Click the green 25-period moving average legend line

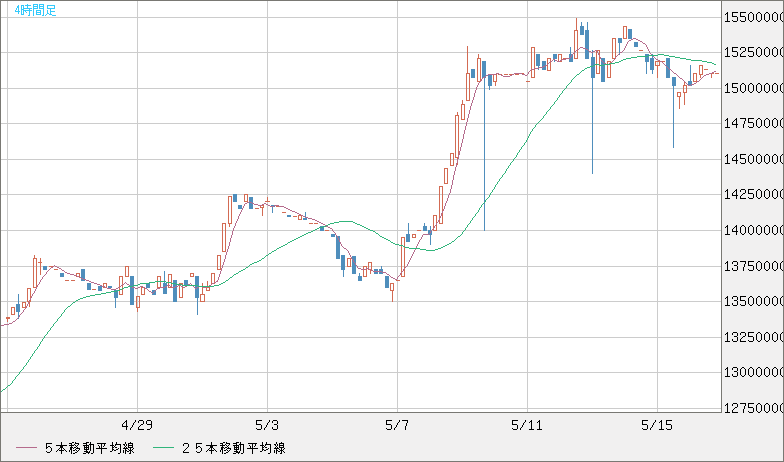pos(164,448)
